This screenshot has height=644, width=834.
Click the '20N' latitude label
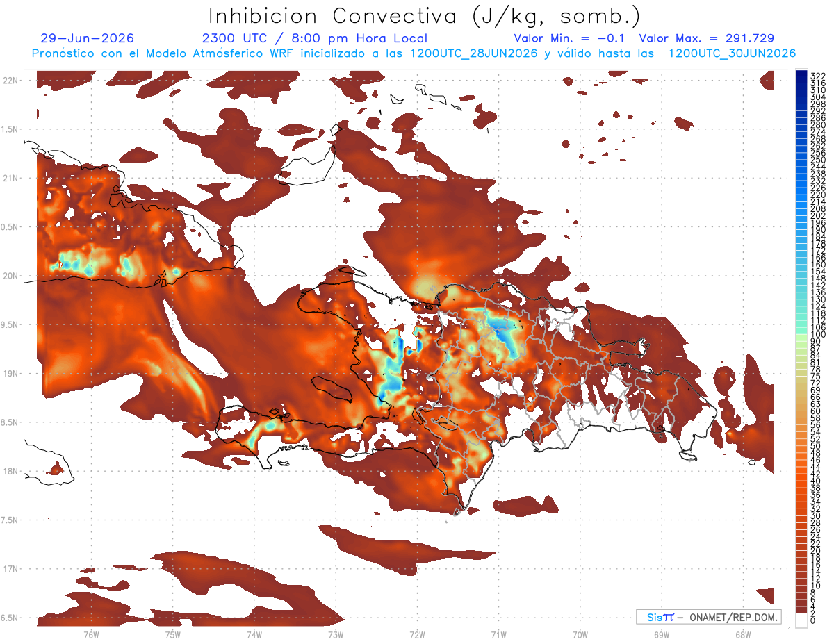(x=11, y=276)
